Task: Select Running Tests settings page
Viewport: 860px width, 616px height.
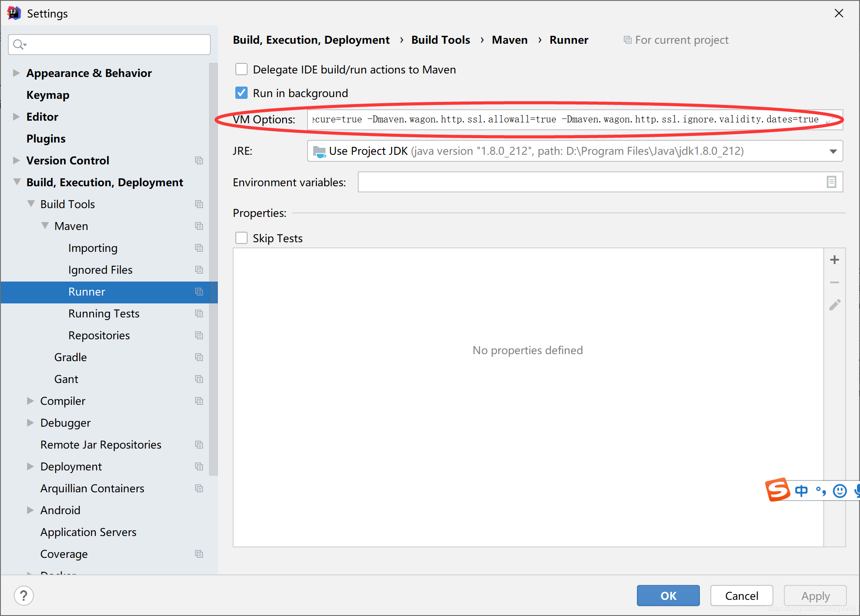Action: point(104,313)
